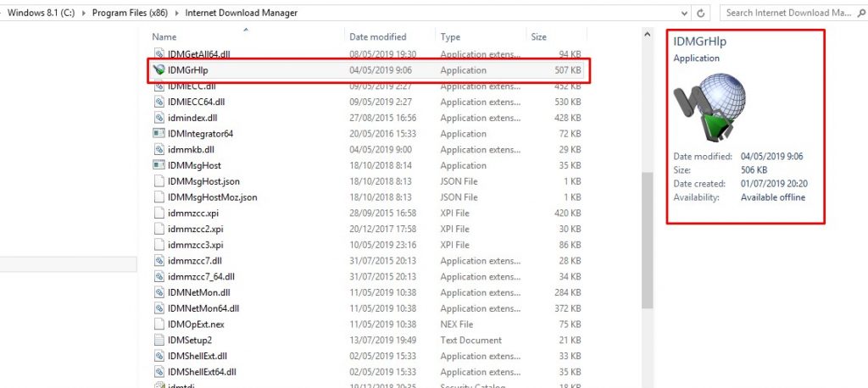Click the IDMIECC64.dll file icon
Image resolution: width=868 pixels, height=388 pixels.
coord(159,102)
